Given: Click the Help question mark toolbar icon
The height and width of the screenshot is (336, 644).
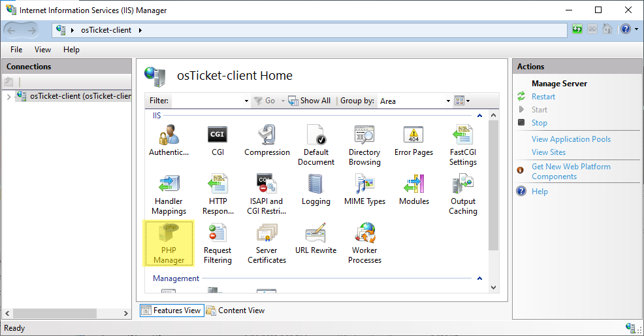Looking at the screenshot, I should (x=626, y=29).
